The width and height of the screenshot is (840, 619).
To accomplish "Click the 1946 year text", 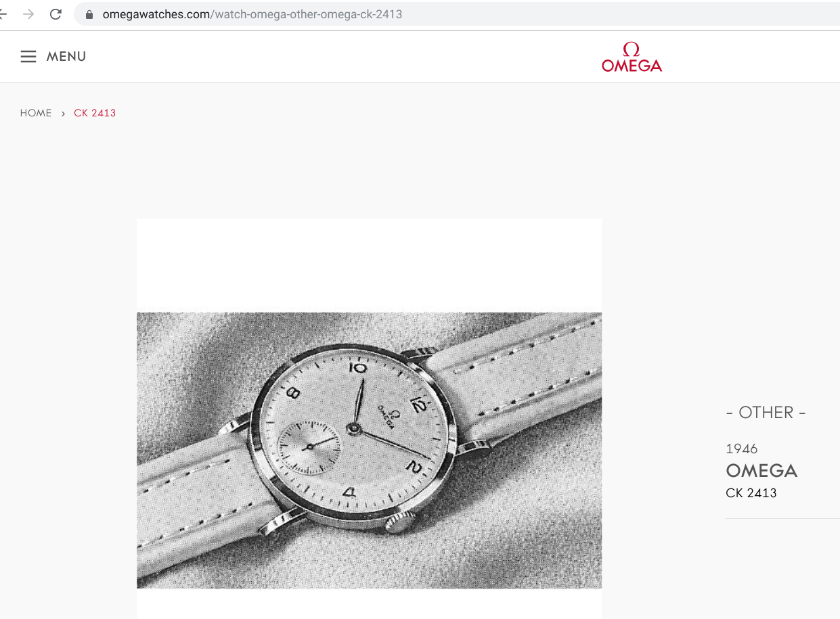I will [742, 449].
